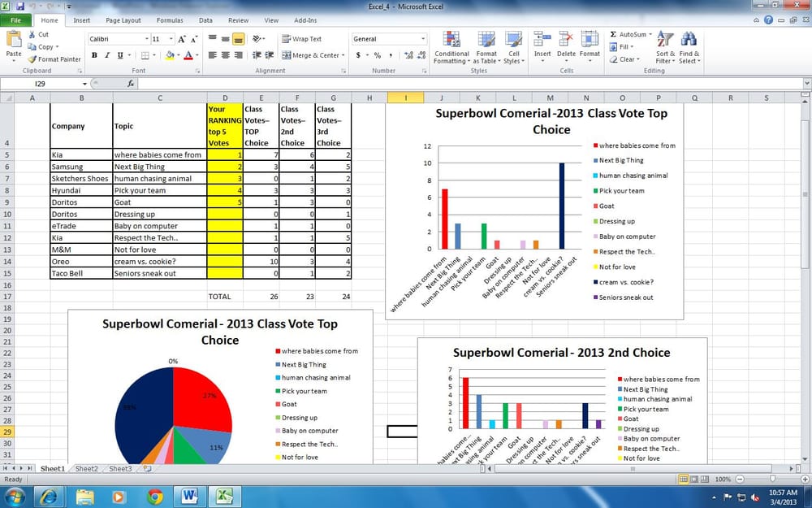
Task: Open Conditional Formatting menu
Action: 451,47
